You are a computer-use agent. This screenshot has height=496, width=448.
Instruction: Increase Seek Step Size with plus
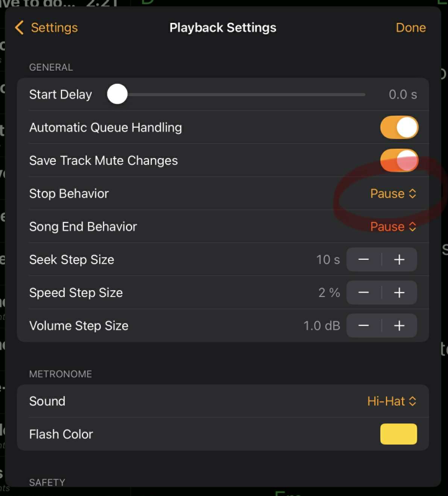pos(399,260)
